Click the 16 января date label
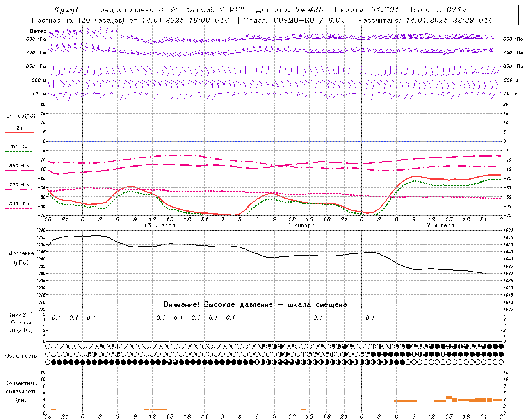This screenshot has height=420, width=525. click(299, 226)
